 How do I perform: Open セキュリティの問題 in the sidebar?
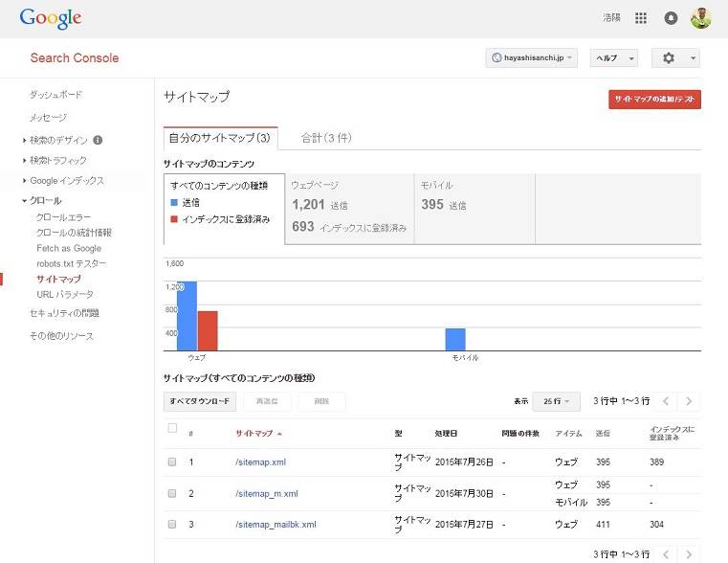tap(64, 313)
